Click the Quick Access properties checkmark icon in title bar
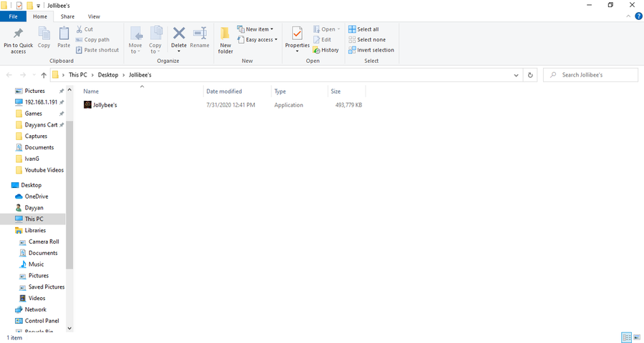Screen dimensions: 644x343 [18, 5]
